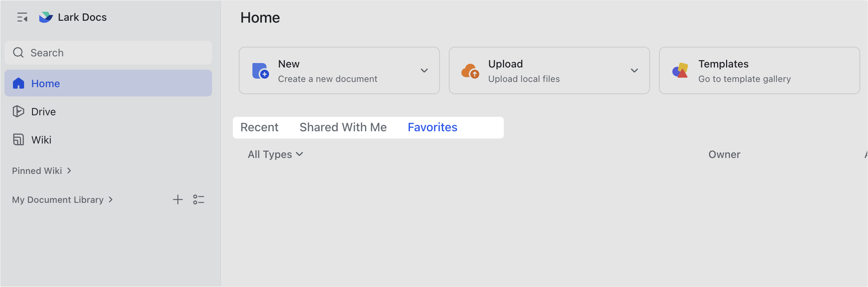The height and width of the screenshot is (287, 868).
Task: Open the All Types filter dropdown
Action: (275, 154)
